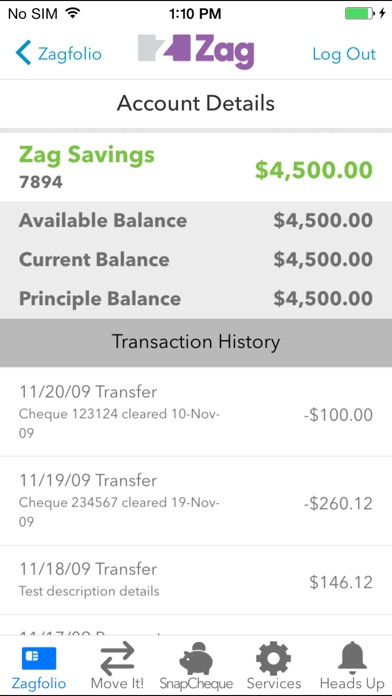Tap the Zag logo in header

click(x=196, y=52)
